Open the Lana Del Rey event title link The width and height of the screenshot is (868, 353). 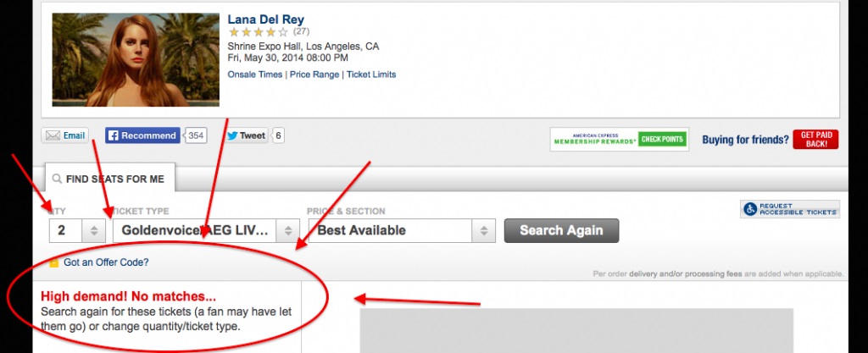[x=265, y=19]
